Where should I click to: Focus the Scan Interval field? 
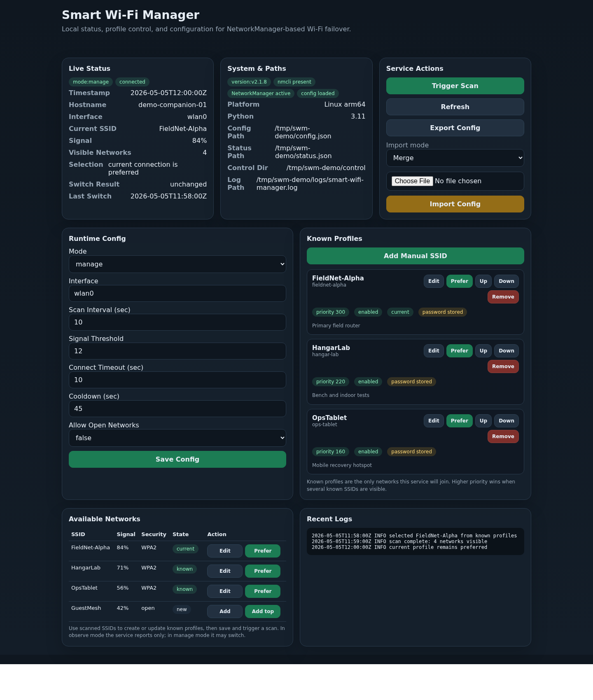[x=177, y=322]
